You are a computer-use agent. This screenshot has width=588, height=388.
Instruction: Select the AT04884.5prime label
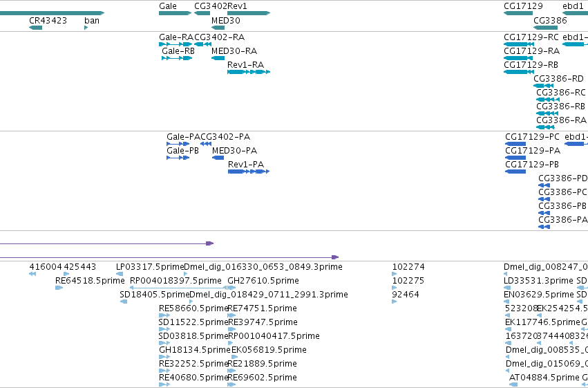point(544,378)
